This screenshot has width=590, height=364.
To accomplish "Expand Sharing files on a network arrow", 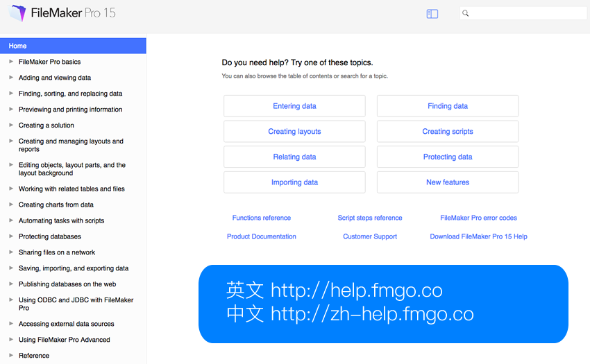I will (x=11, y=252).
